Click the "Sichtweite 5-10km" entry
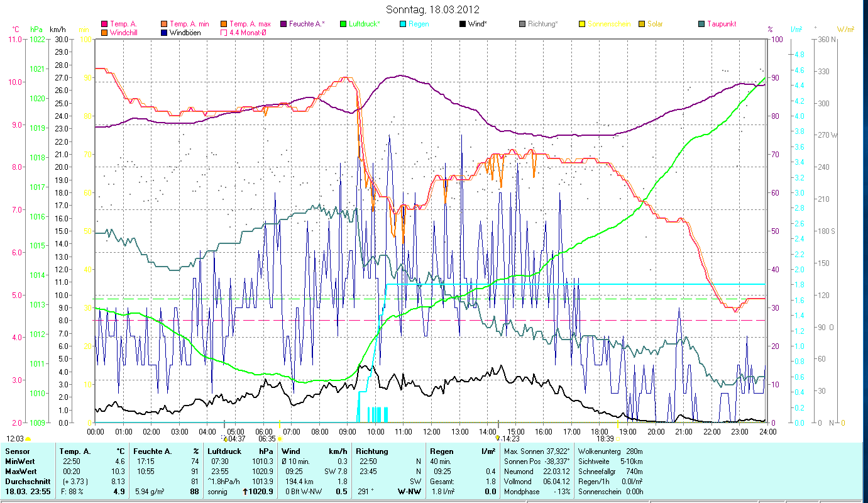 (610, 462)
